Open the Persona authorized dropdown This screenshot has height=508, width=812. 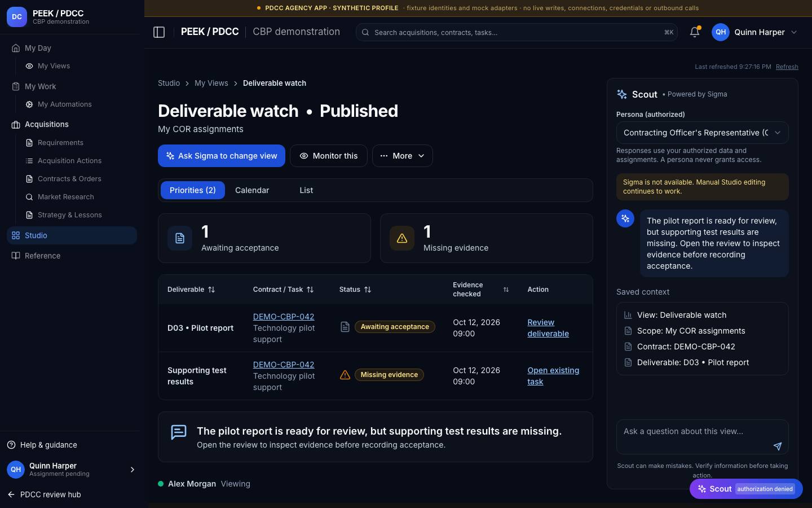[x=702, y=133]
